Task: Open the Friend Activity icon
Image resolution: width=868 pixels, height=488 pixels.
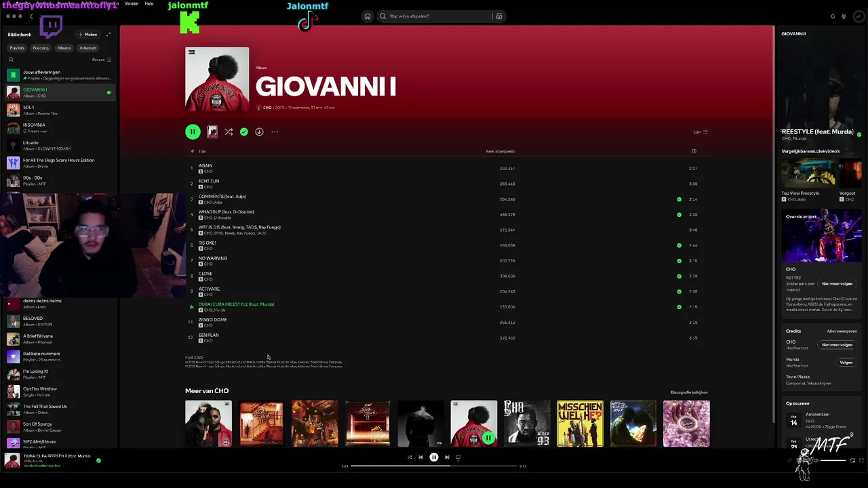Action: 844,16
